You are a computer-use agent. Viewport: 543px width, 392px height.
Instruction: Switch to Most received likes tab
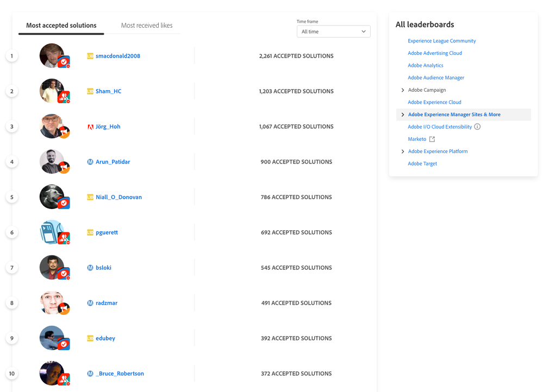click(x=147, y=26)
